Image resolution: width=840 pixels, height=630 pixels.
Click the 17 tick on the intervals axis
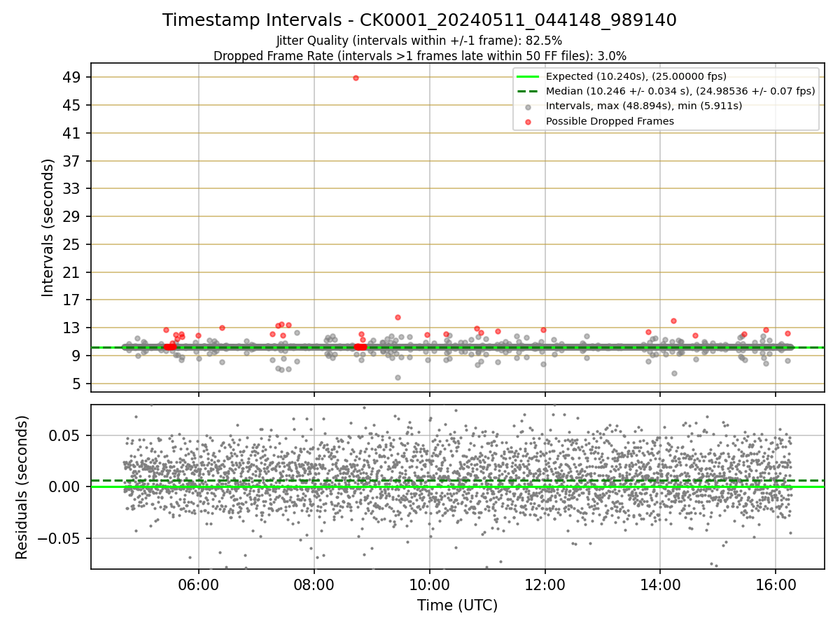pos(72,300)
